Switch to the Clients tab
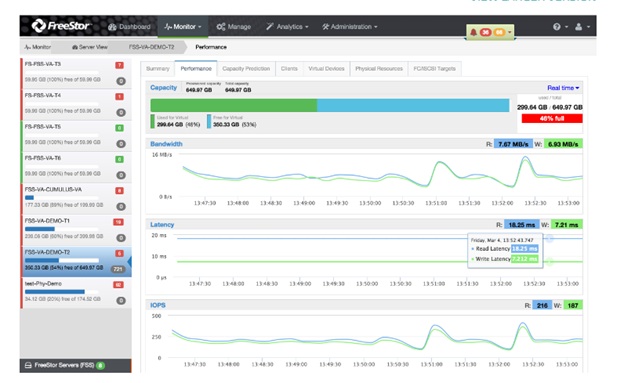 [289, 68]
